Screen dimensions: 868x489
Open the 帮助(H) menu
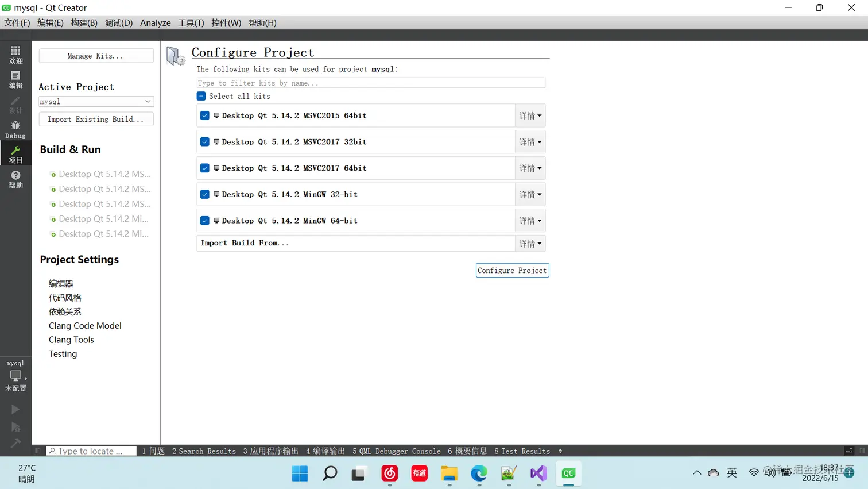point(262,23)
